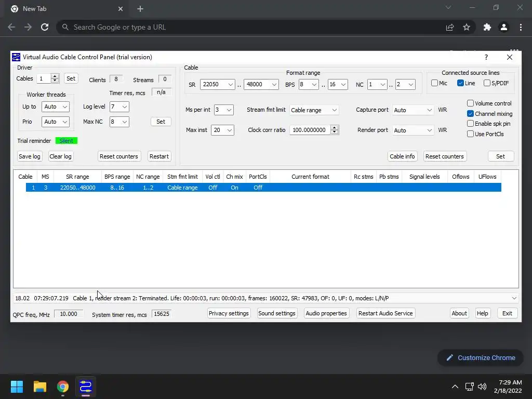Viewport: 532px width, 399px height.
Task: Click Cable info button
Action: pos(402,156)
